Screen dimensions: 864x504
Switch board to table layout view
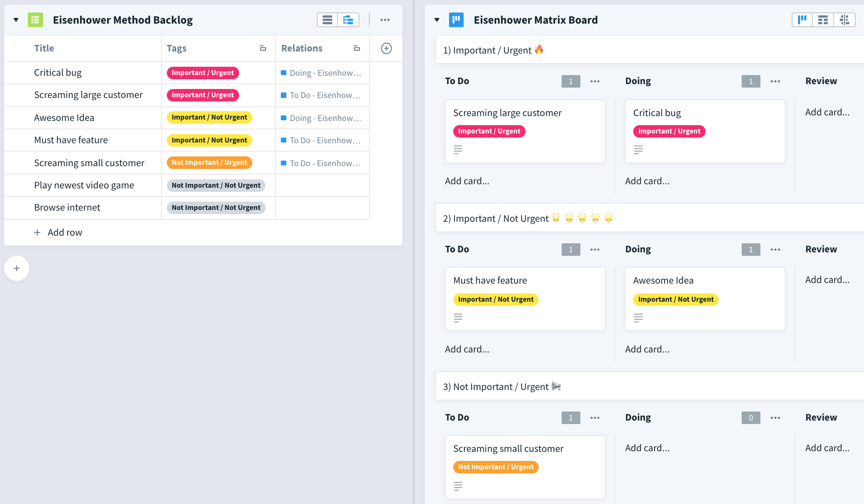pyautogui.click(x=823, y=20)
